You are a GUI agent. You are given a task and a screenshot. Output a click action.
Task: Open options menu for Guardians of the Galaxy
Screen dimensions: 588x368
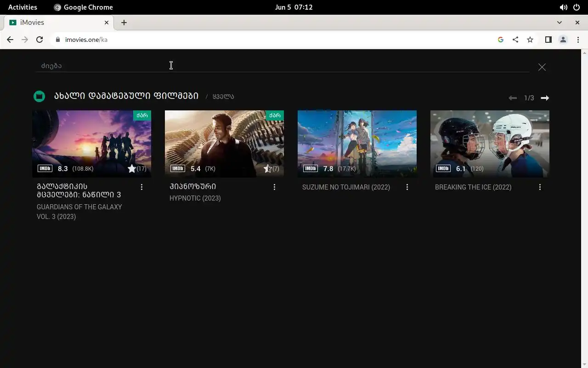tap(141, 187)
